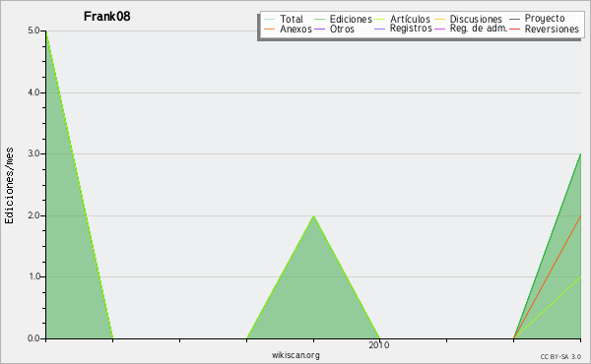
Task: Click the 3.0 y-axis value
Action: (x=33, y=153)
